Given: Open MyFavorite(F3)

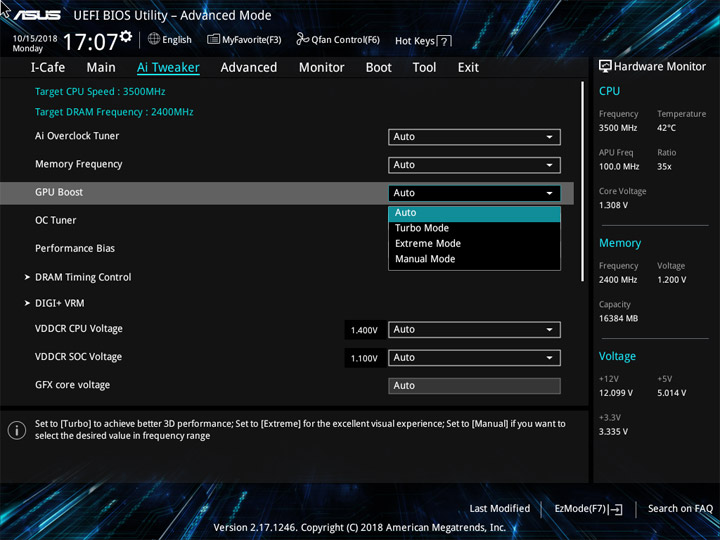Looking at the screenshot, I should pyautogui.click(x=244, y=39).
